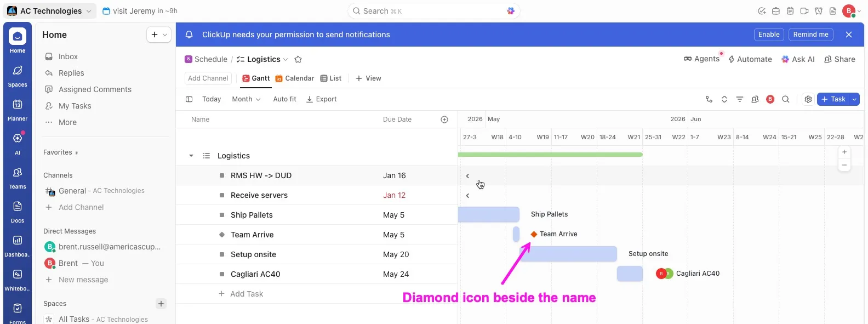Viewport: 868px width, 324px height.
Task: Open the Month timescale dropdown
Action: coord(246,99)
